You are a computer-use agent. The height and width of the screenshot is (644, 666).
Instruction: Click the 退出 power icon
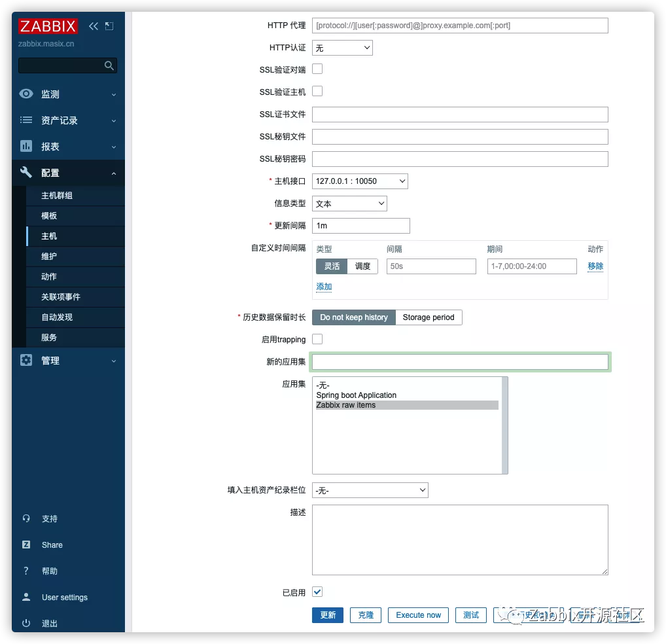26,623
